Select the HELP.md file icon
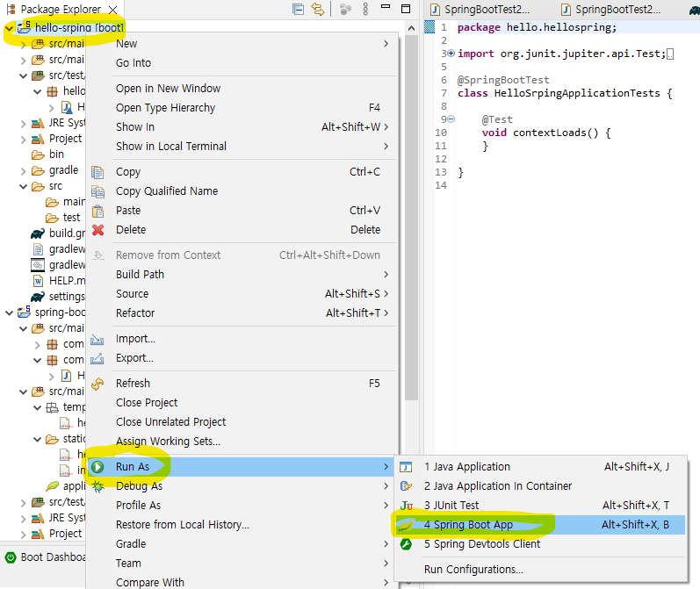This screenshot has width=700, height=589. tap(38, 281)
